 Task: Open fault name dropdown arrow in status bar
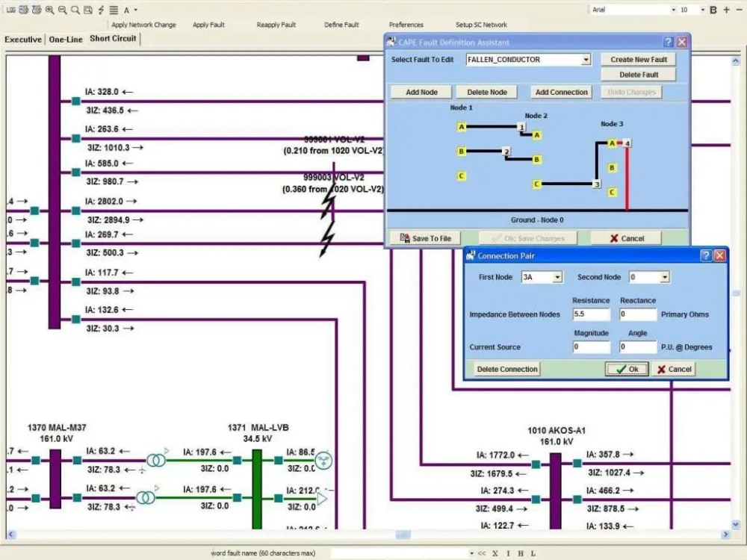click(471, 553)
